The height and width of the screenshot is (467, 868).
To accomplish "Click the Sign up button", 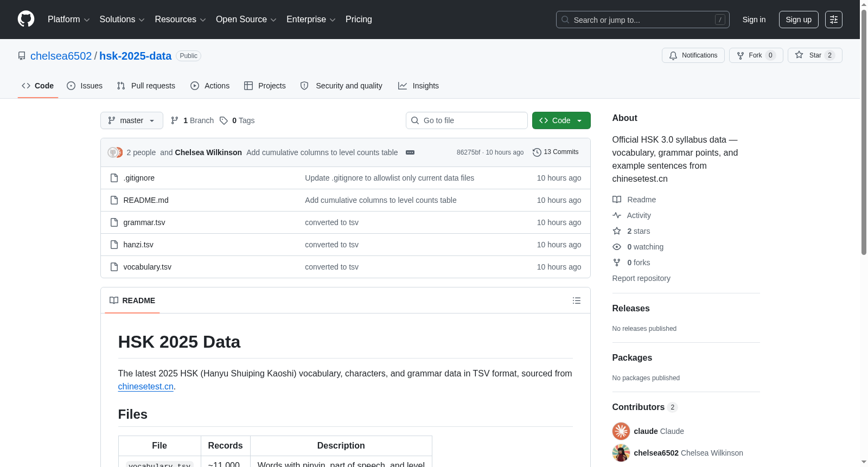I will (x=799, y=20).
